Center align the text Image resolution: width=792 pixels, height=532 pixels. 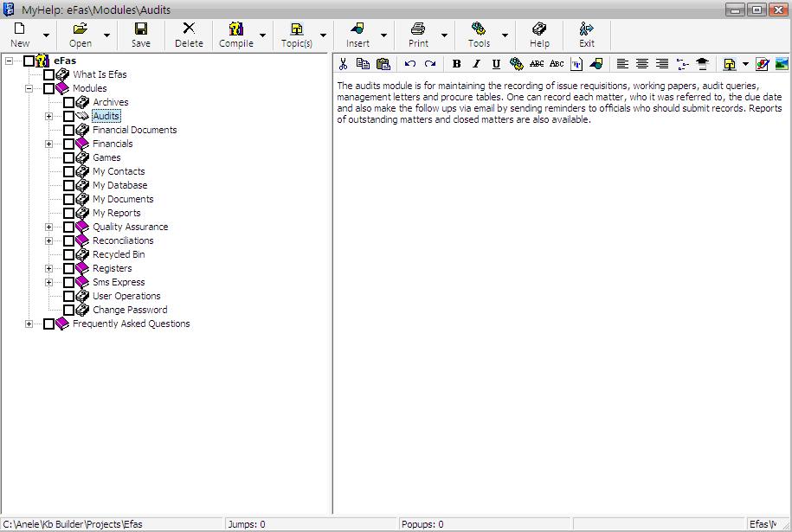tap(642, 64)
